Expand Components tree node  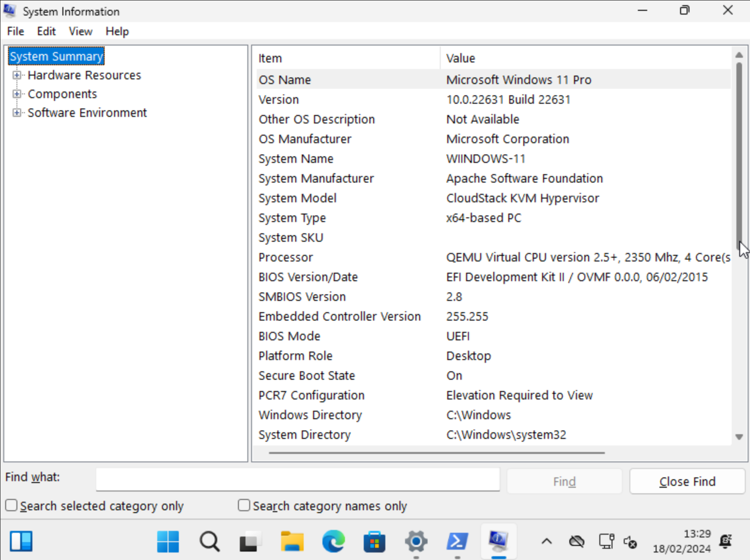[17, 94]
